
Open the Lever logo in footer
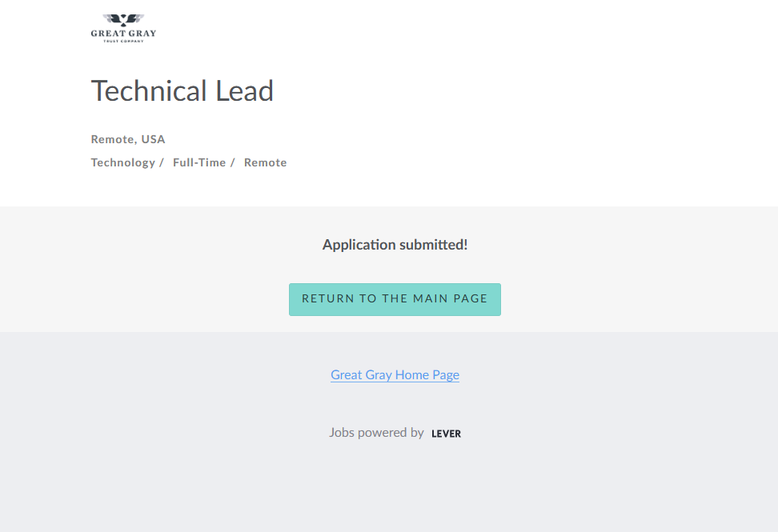[446, 434]
